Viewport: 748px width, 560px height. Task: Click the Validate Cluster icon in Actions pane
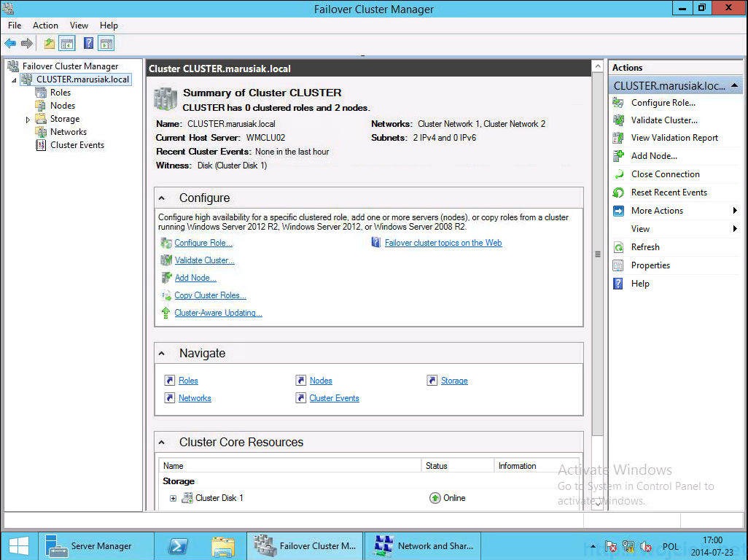tap(619, 120)
